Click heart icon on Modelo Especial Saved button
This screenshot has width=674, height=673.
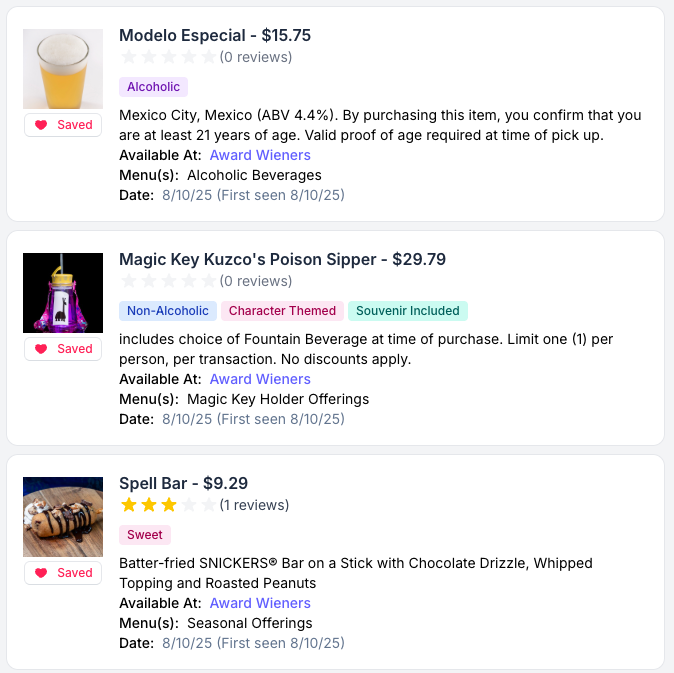pos(41,125)
